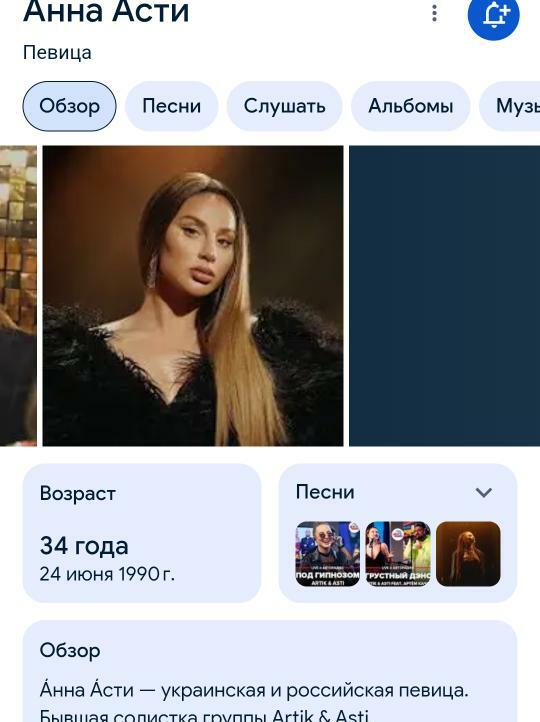This screenshot has height=722, width=540.
Task: Tap the Певица subtitle label
Action: [x=57, y=52]
